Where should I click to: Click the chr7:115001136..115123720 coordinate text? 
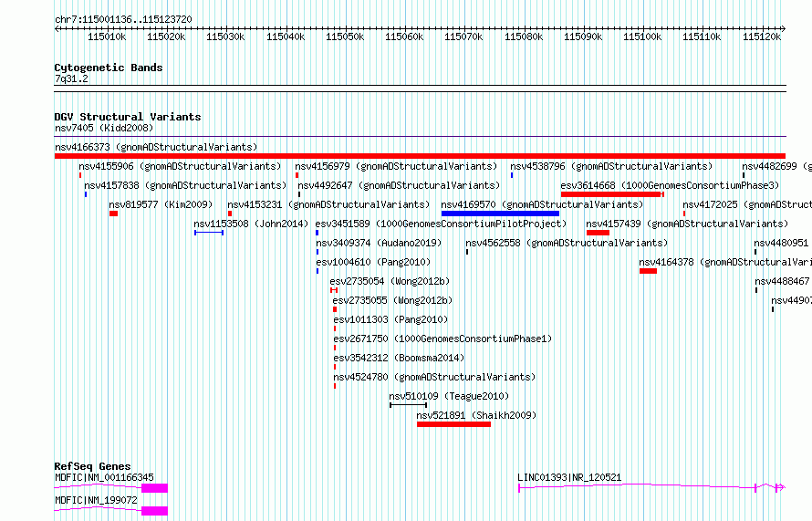[123, 19]
